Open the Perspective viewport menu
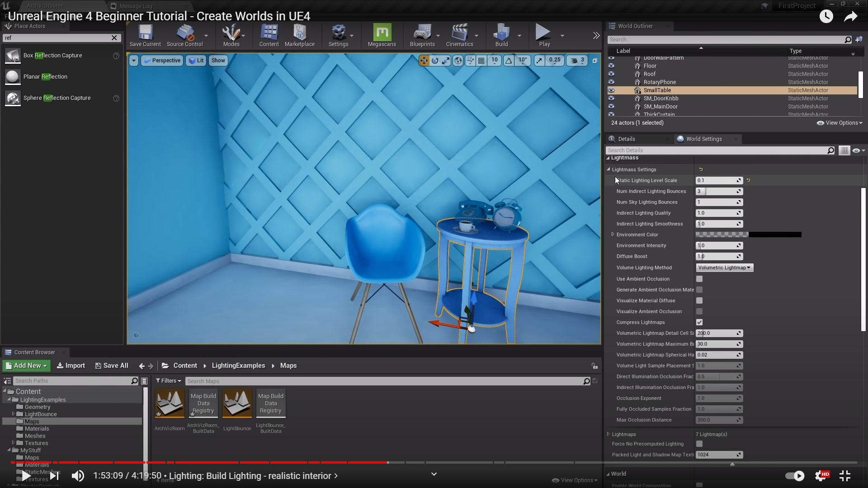Image resolution: width=868 pixels, height=488 pixels. tap(162, 61)
